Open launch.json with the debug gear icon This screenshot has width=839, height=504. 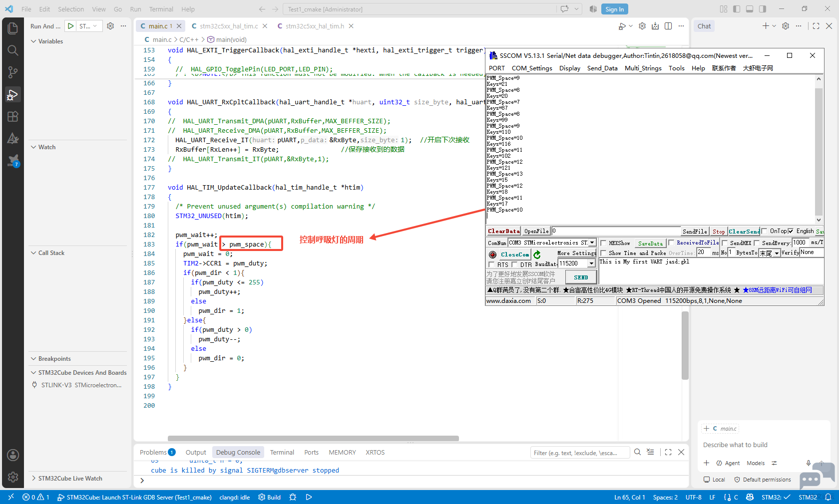coord(110,26)
